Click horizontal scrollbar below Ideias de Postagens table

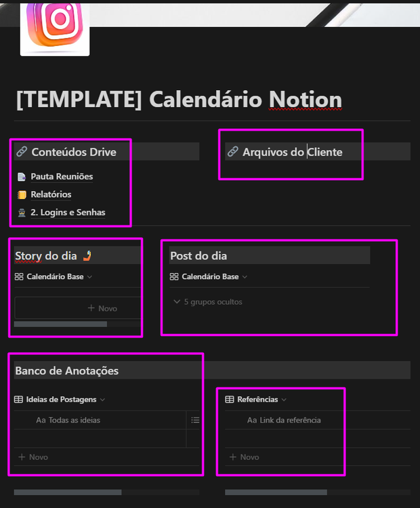[68, 492]
